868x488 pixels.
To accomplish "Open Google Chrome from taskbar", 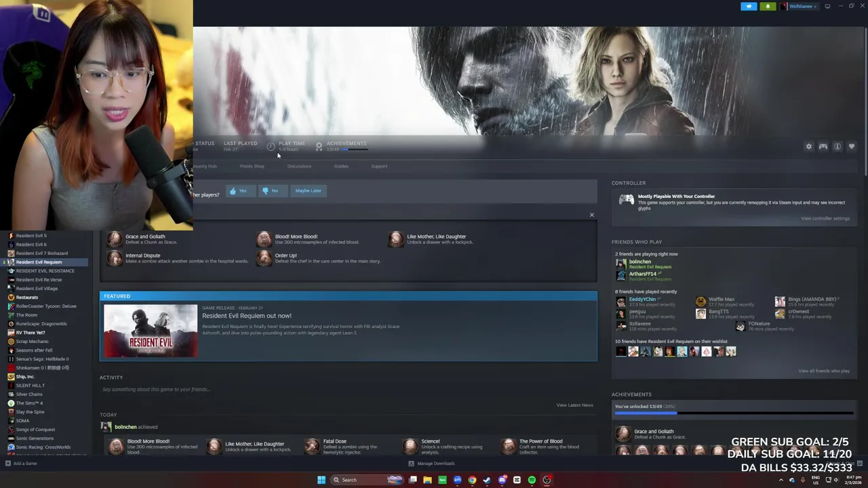I will click(472, 480).
